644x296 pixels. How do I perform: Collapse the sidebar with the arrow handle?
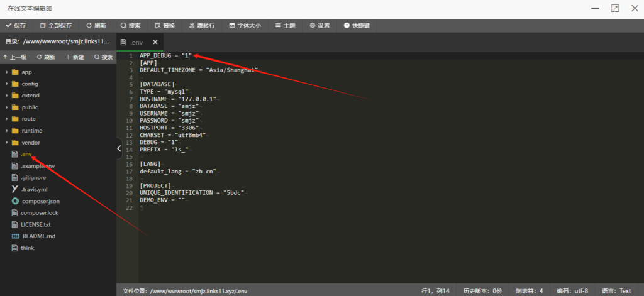tap(119, 148)
